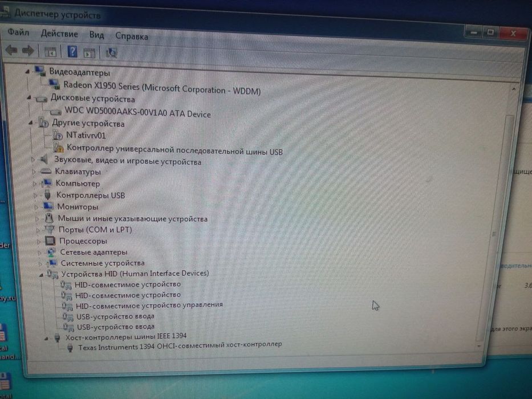Click the Мониторы monitor icon
The height and width of the screenshot is (399, 532).
[x=48, y=206]
